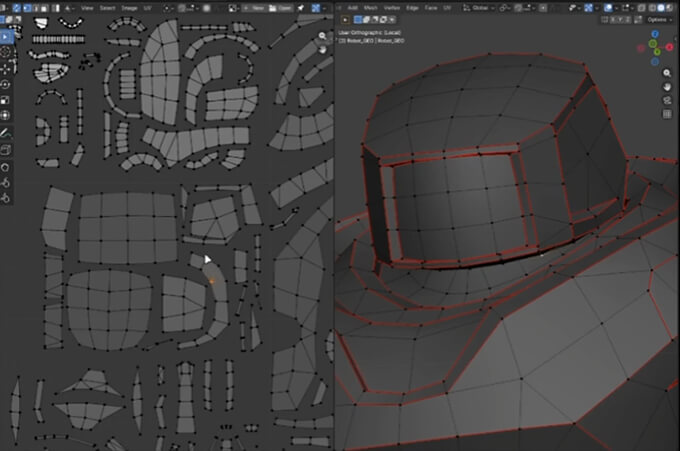Expand the Options dropdown in 3D viewport
Screen dimensions: 680x451
pyautogui.click(x=659, y=19)
